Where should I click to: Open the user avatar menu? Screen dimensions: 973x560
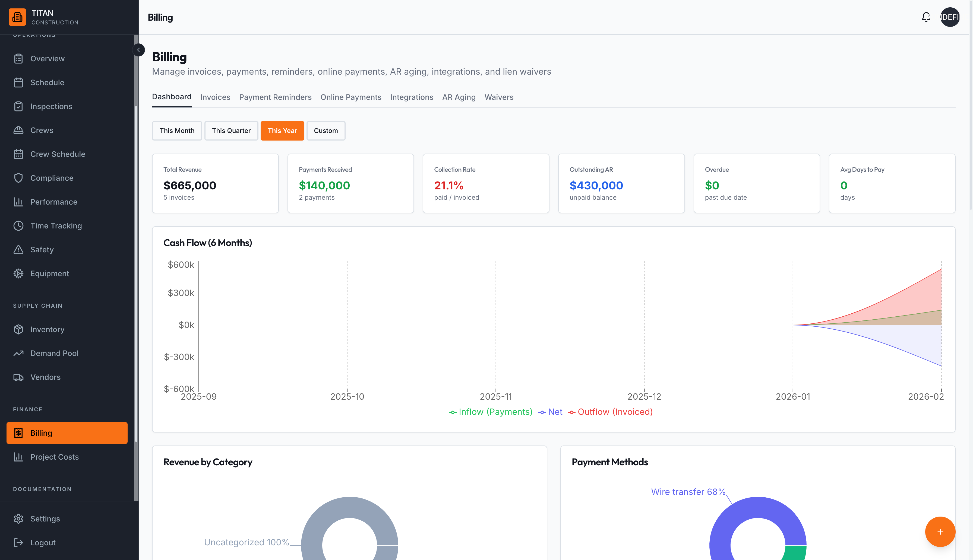[950, 17]
